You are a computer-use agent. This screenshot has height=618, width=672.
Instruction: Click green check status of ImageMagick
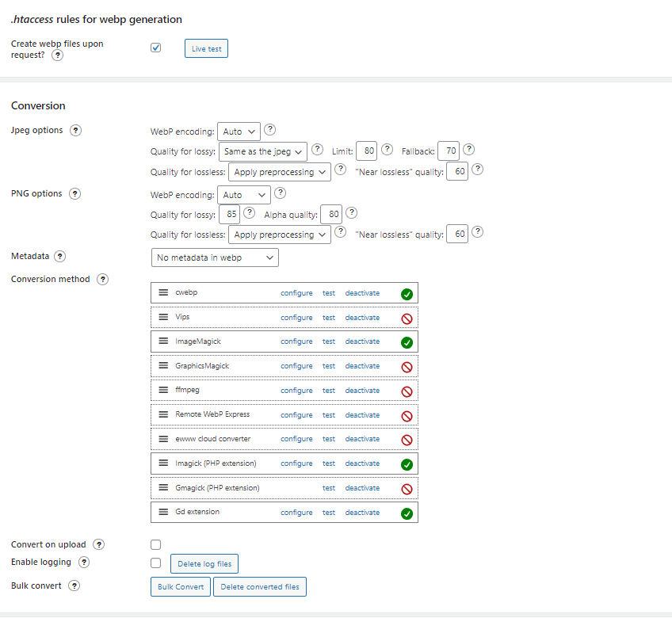407,343
